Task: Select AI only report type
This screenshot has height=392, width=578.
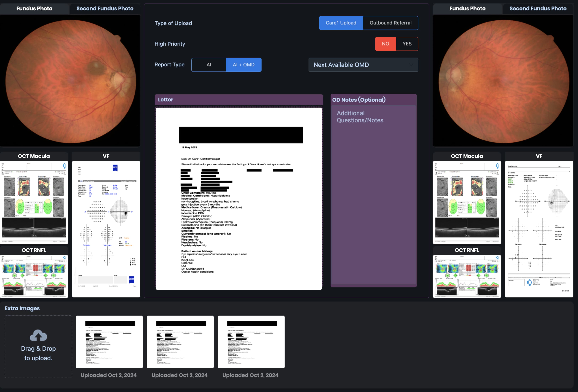Action: [209, 65]
